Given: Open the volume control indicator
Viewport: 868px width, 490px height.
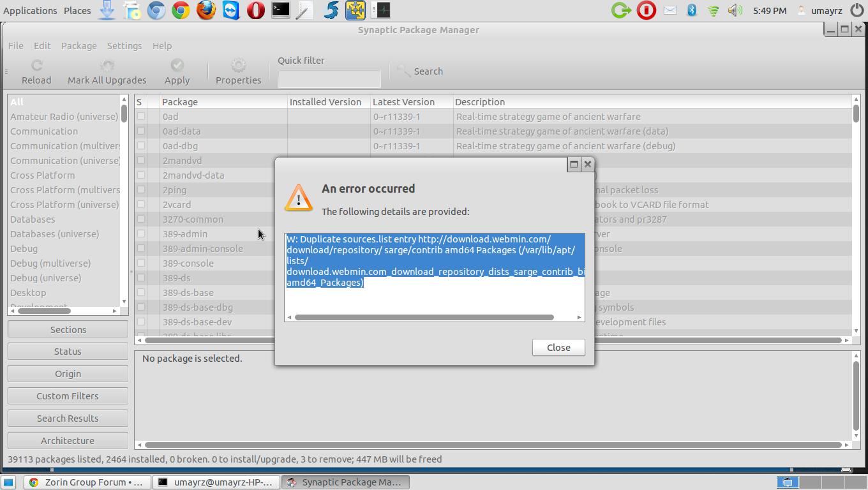Looking at the screenshot, I should point(735,10).
